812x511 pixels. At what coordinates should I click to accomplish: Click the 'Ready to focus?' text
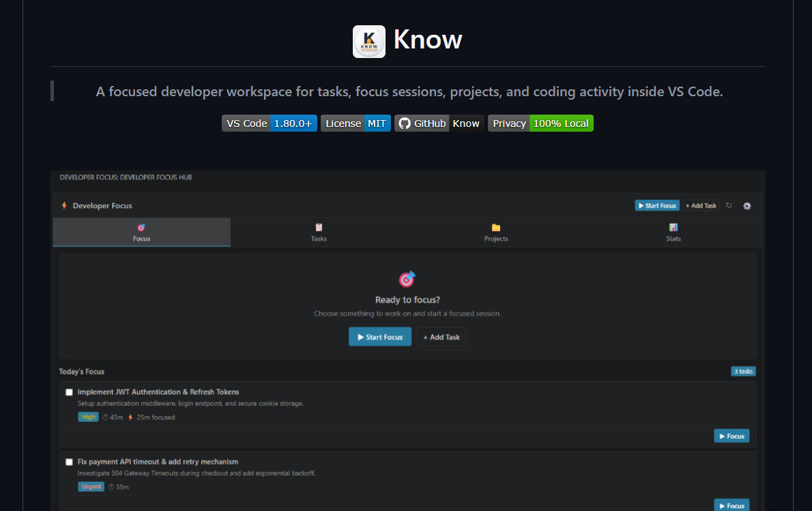[x=407, y=300]
